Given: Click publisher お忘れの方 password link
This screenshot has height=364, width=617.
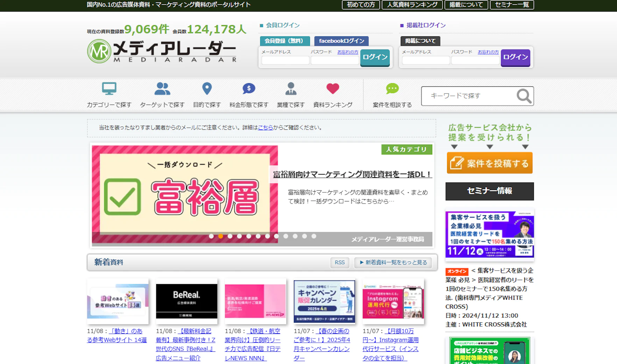Looking at the screenshot, I should click(x=488, y=52).
